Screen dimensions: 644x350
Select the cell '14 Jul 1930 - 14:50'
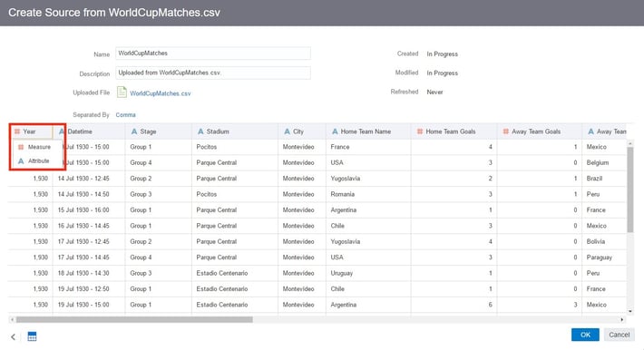[x=89, y=194]
